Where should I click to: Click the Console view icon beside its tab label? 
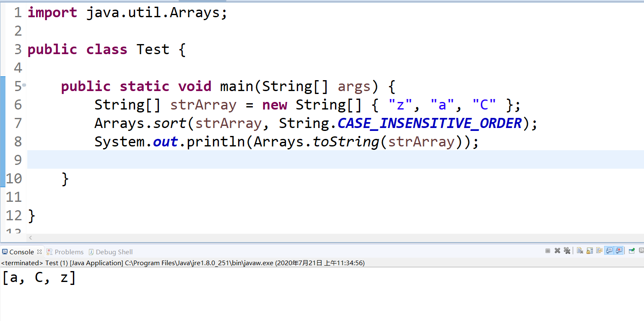5,251
